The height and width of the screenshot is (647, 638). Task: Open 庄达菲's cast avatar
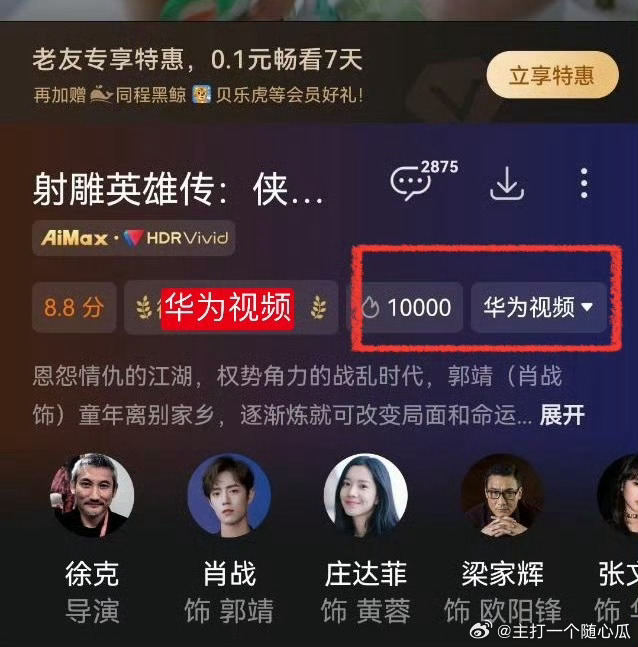pyautogui.click(x=366, y=495)
